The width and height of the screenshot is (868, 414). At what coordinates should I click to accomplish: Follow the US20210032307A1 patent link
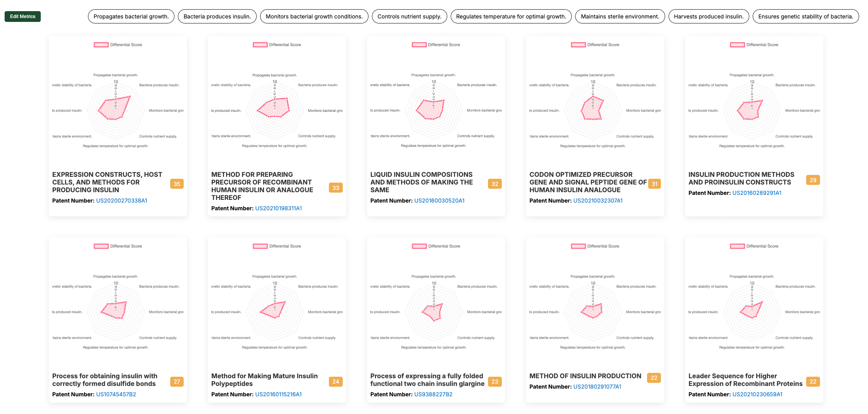coord(598,201)
